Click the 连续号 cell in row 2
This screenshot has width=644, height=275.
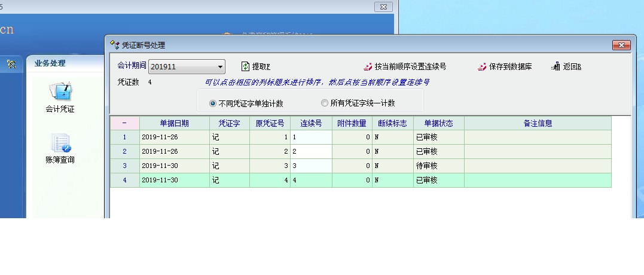pyautogui.click(x=311, y=152)
